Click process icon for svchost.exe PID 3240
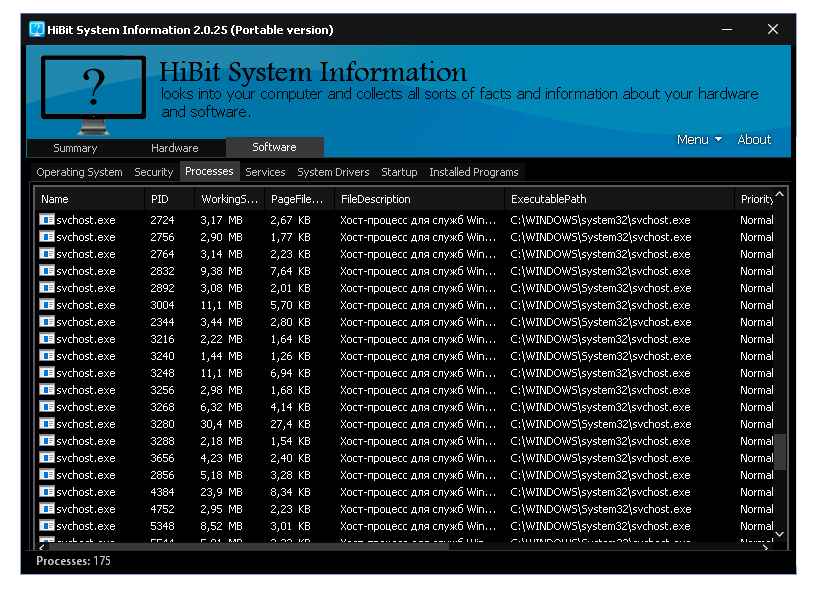The image size is (814, 591). [x=47, y=356]
